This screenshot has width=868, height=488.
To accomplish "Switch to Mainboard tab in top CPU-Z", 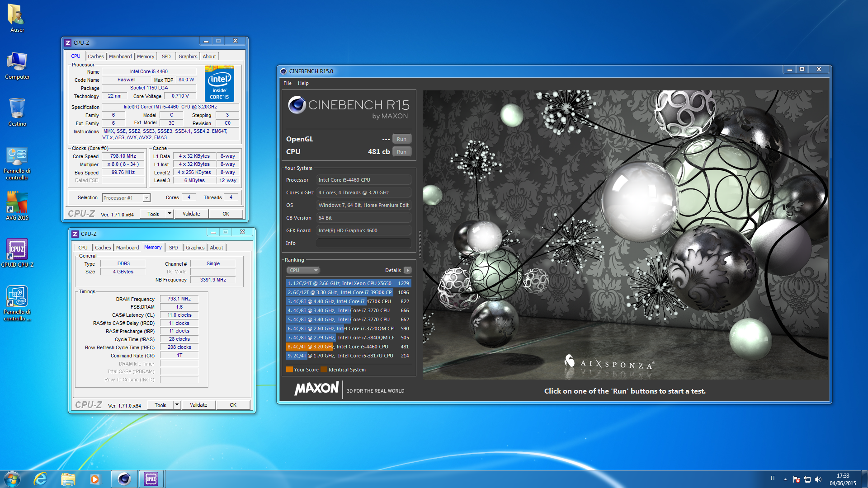I will point(120,56).
